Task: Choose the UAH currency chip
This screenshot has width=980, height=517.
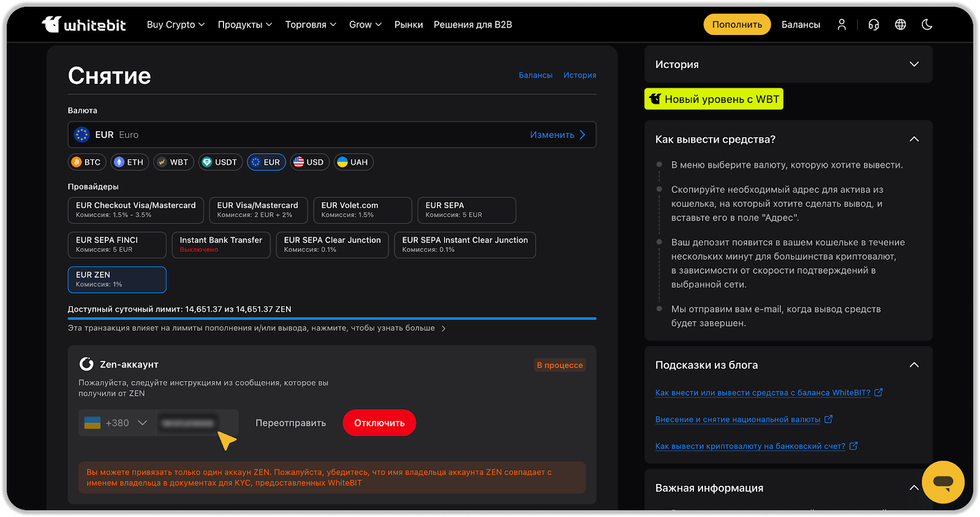Action: (x=353, y=162)
